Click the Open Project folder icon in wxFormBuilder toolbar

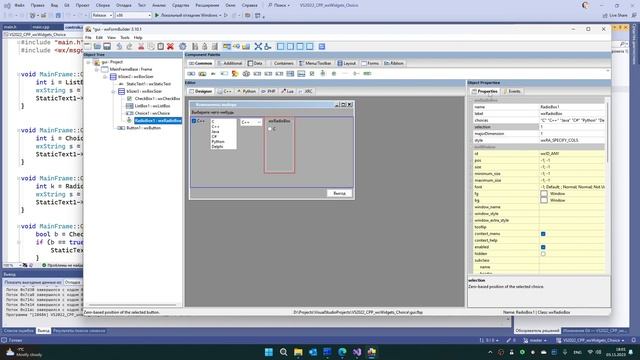(97, 47)
